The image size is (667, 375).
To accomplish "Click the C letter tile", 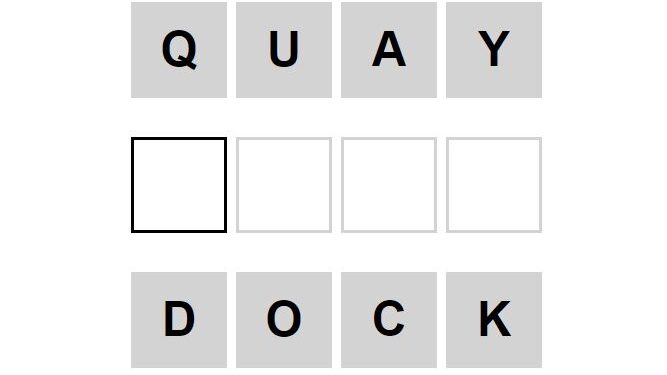I will [389, 320].
